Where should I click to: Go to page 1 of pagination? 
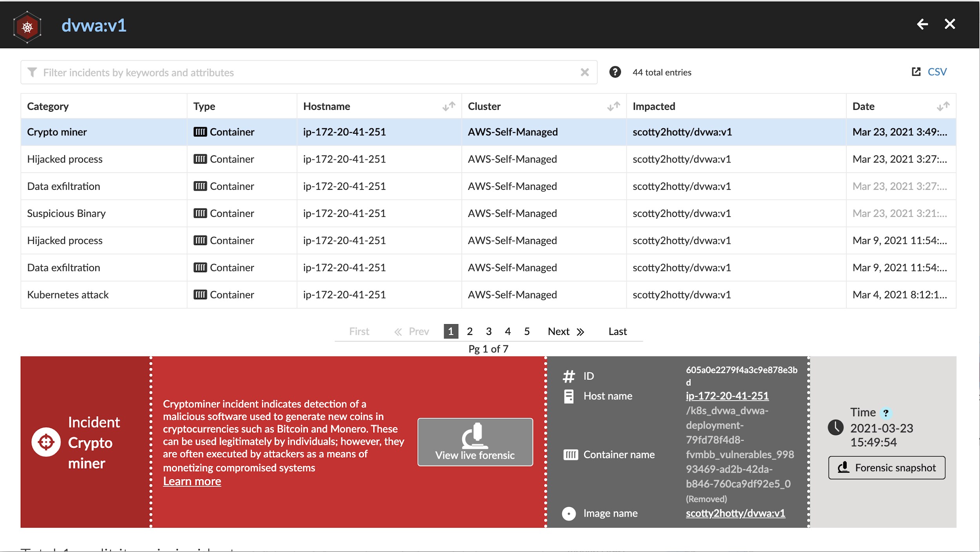451,332
